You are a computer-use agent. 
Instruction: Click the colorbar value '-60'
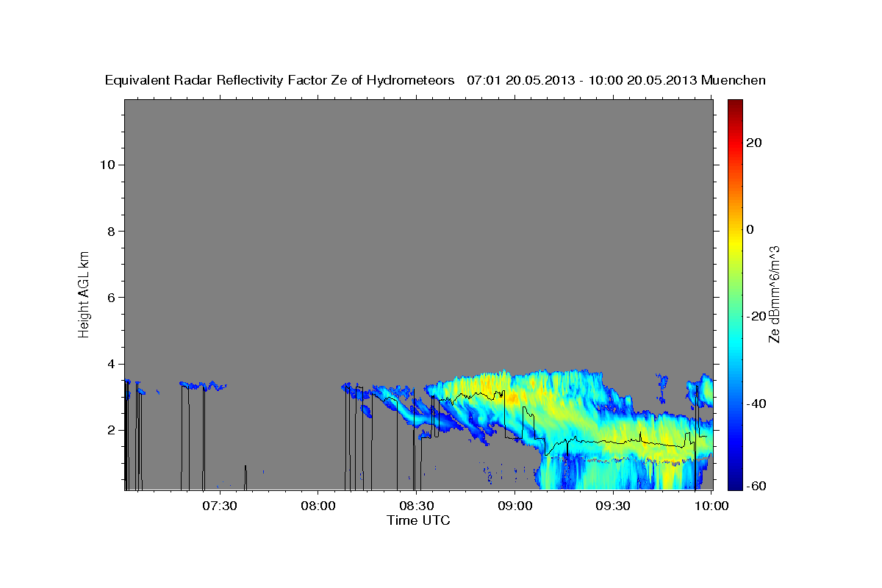(x=756, y=486)
